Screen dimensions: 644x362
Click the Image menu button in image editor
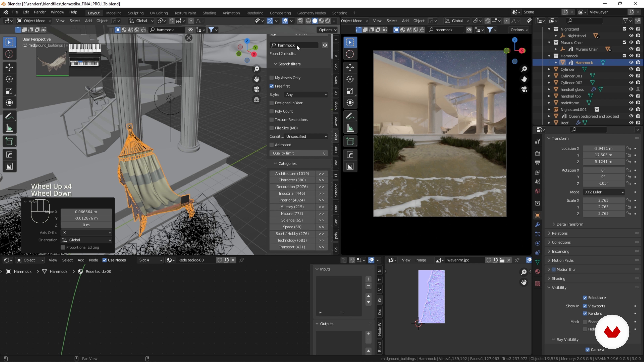420,260
